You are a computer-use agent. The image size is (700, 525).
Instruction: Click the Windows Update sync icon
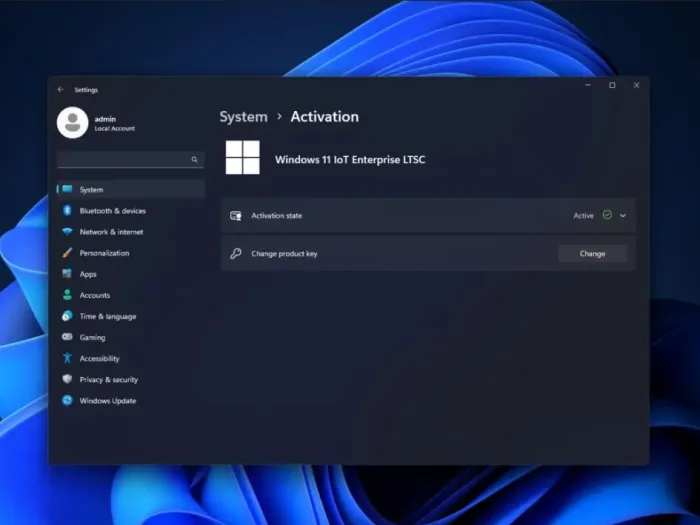point(67,400)
